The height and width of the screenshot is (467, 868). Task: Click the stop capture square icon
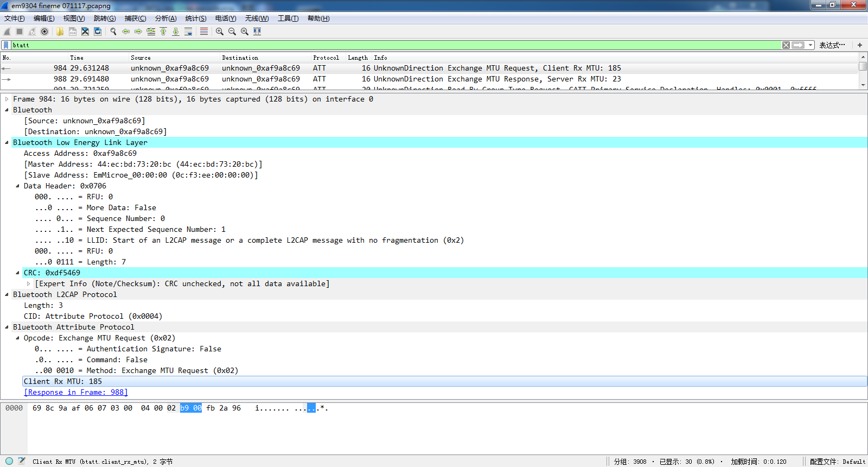click(20, 31)
